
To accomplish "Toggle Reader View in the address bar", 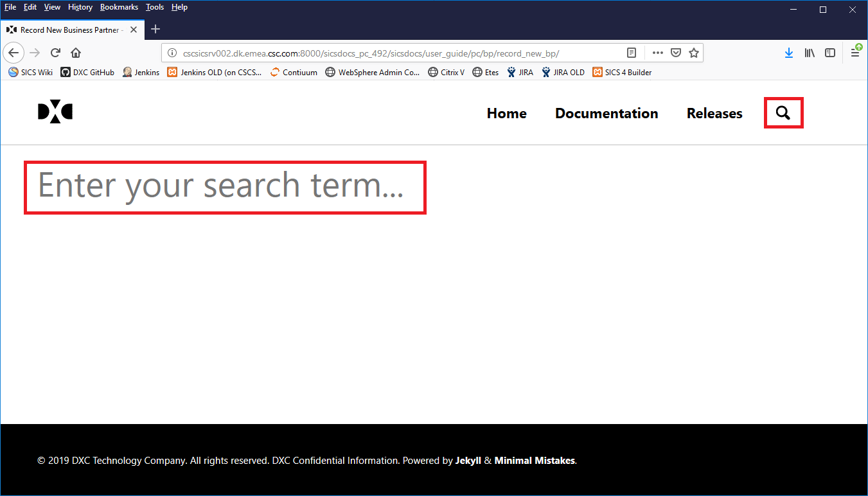I will (632, 53).
